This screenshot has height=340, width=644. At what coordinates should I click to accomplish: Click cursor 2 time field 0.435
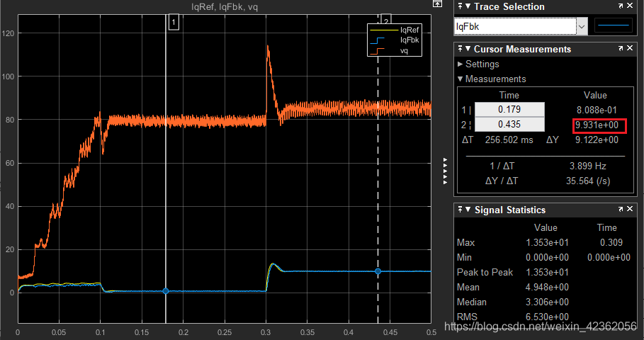tap(509, 125)
